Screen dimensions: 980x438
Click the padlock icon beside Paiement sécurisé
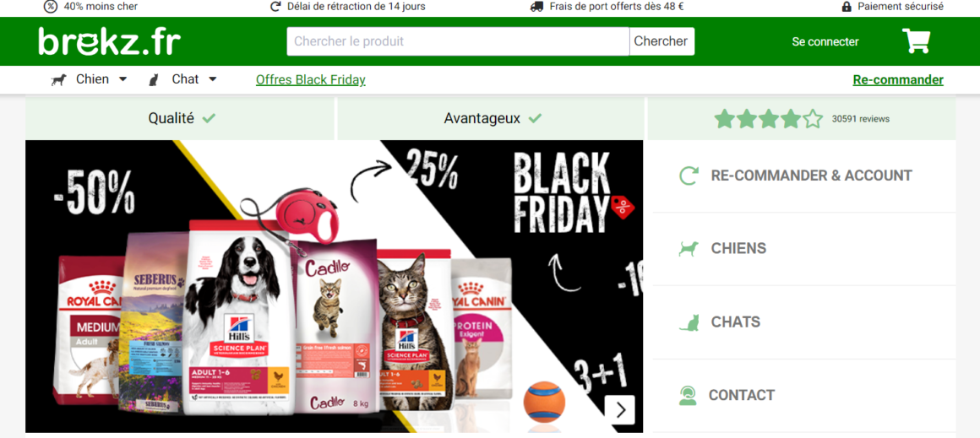click(x=847, y=7)
